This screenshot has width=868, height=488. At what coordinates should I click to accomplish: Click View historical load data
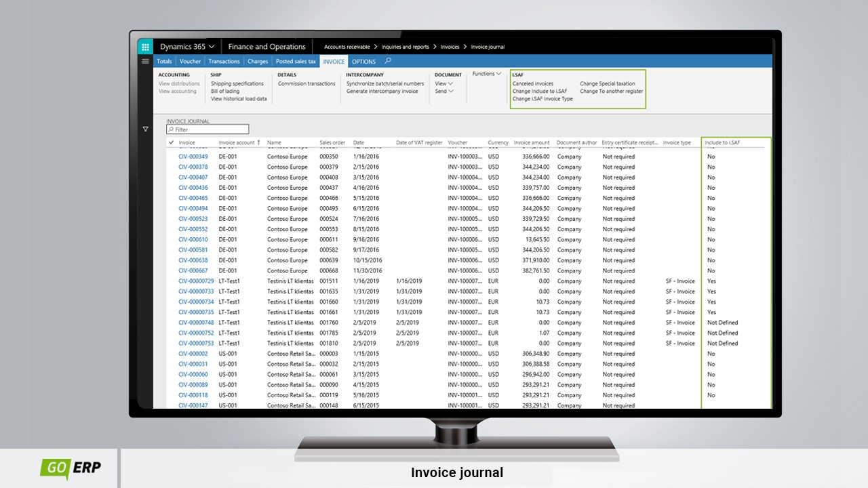tap(239, 98)
